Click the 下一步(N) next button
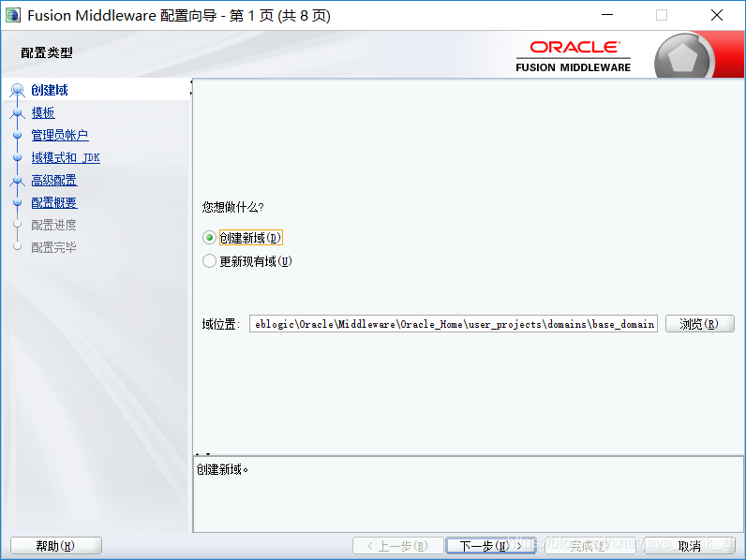The image size is (746, 560). click(x=491, y=546)
